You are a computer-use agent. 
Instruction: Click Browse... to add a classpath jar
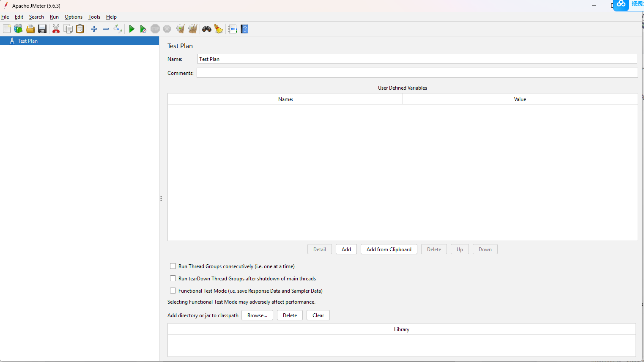pos(257,315)
